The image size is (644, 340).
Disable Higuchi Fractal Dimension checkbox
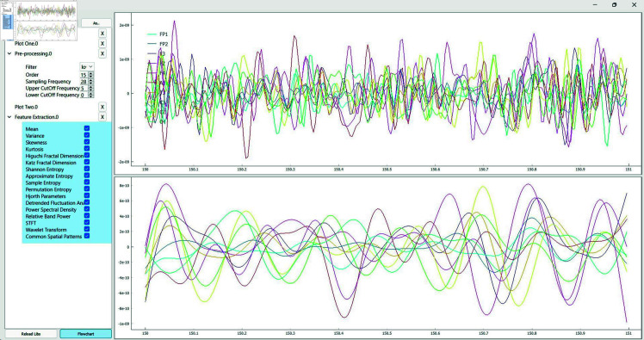87,156
